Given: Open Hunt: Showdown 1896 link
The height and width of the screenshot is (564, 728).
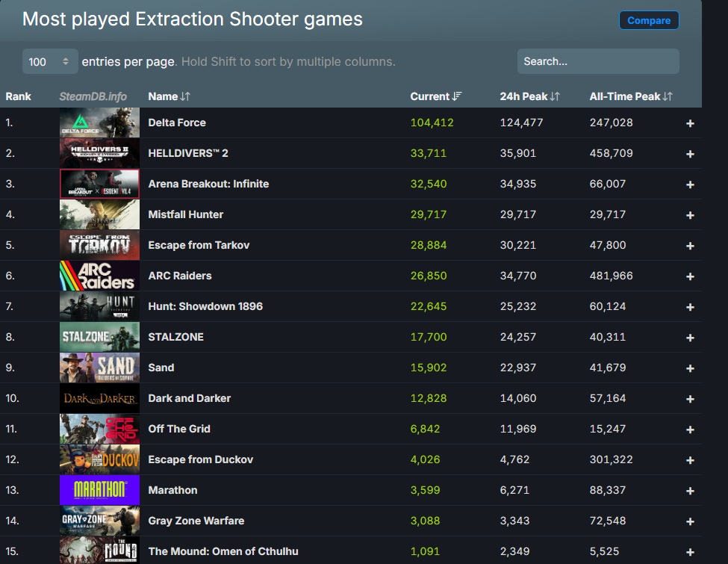Looking at the screenshot, I should tap(205, 306).
